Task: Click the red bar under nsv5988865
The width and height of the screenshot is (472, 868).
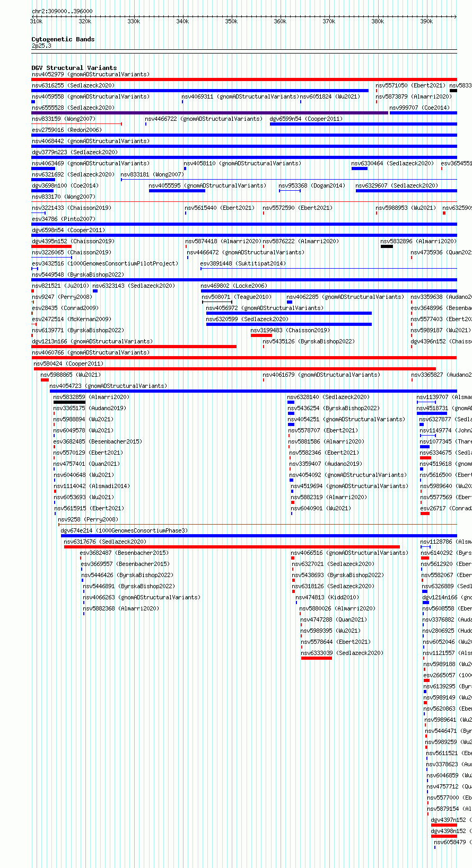Action: [x=45, y=380]
